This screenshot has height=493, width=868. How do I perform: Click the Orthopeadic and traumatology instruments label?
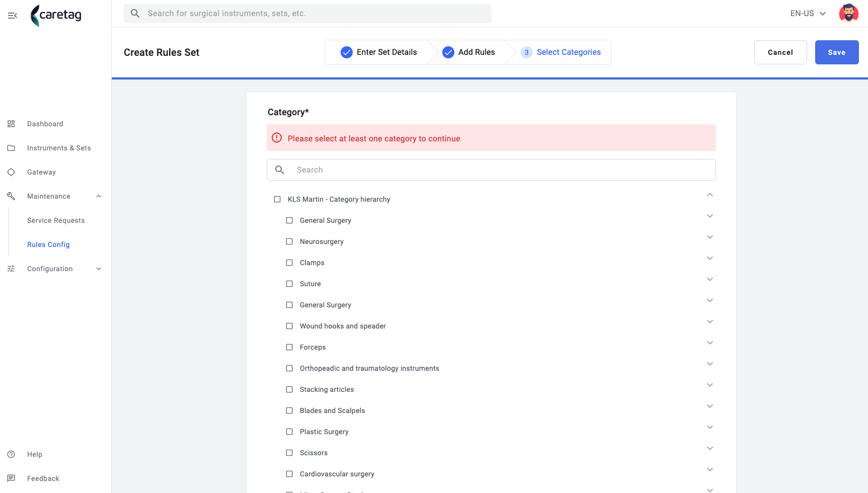[x=369, y=368]
